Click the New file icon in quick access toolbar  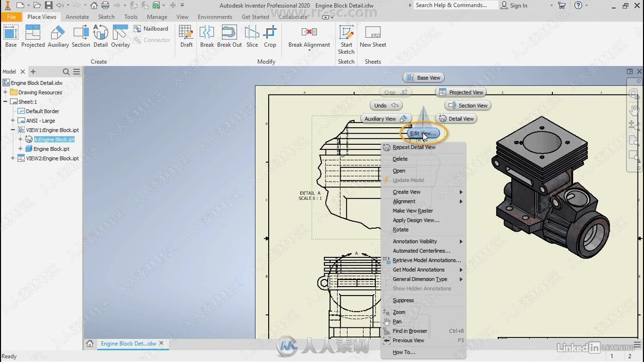20,6
